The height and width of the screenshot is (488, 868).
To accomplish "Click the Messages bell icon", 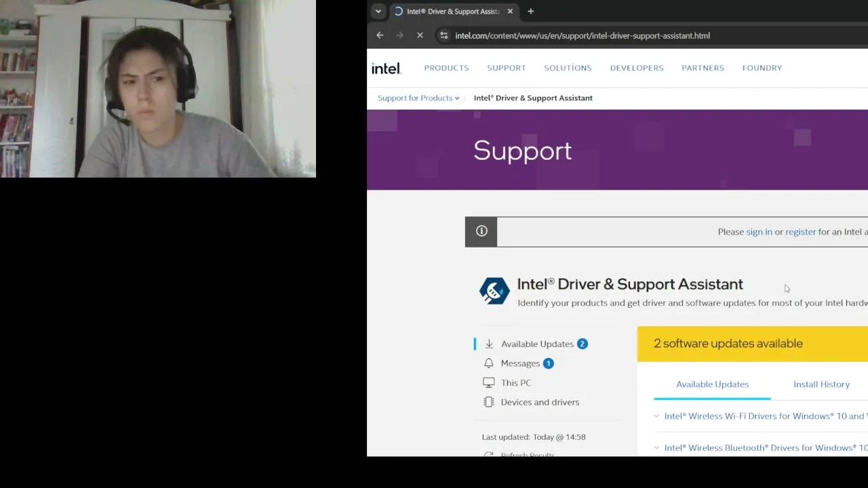I will point(489,363).
